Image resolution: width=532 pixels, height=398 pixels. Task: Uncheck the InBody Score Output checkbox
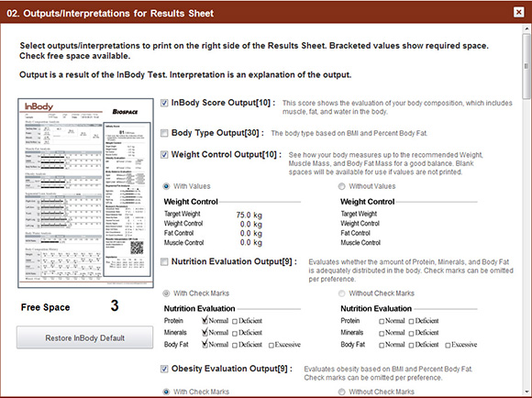[164, 103]
